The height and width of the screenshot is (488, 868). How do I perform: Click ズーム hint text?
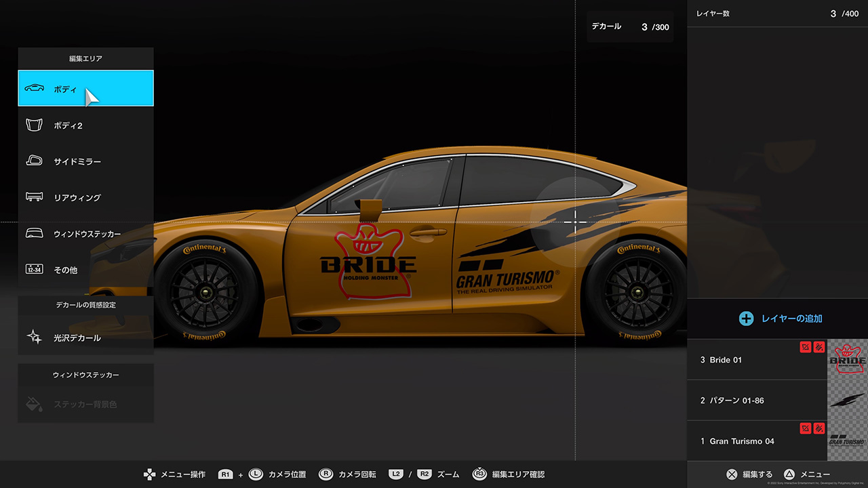(448, 474)
